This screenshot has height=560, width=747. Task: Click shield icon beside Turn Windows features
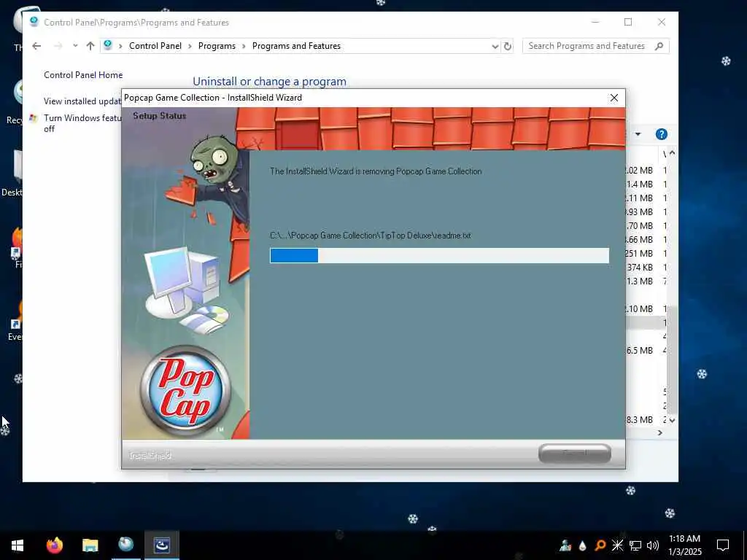tap(33, 118)
